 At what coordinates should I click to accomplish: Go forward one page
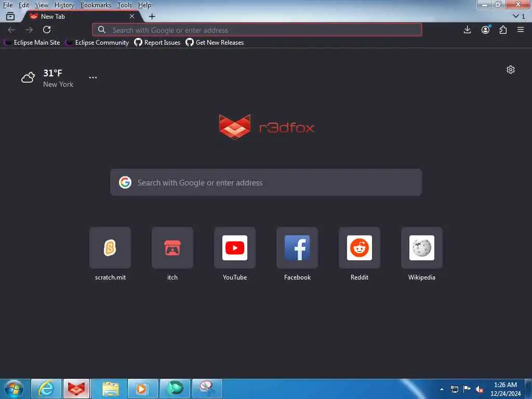click(29, 30)
